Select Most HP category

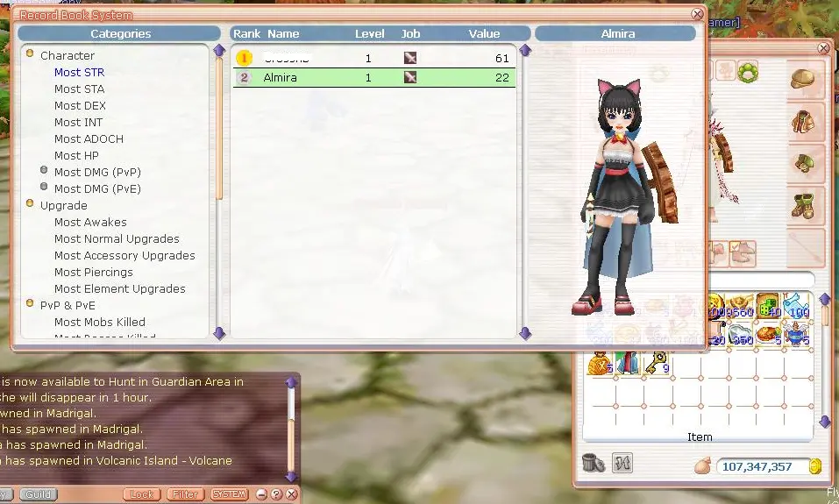click(x=76, y=155)
